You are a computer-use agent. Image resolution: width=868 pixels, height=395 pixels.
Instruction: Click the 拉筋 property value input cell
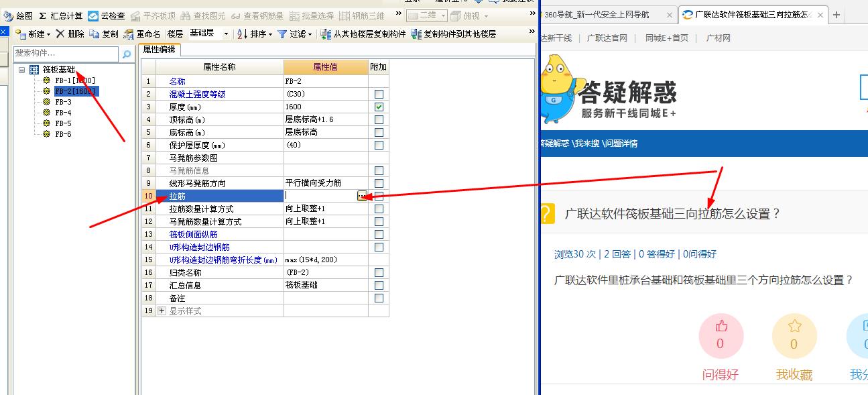(320, 196)
